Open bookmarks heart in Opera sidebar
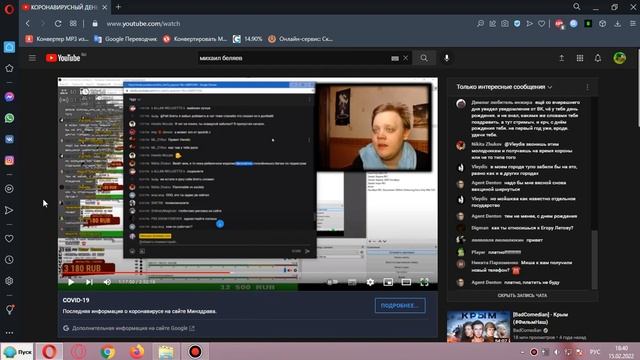640x360 pixels. (9, 238)
